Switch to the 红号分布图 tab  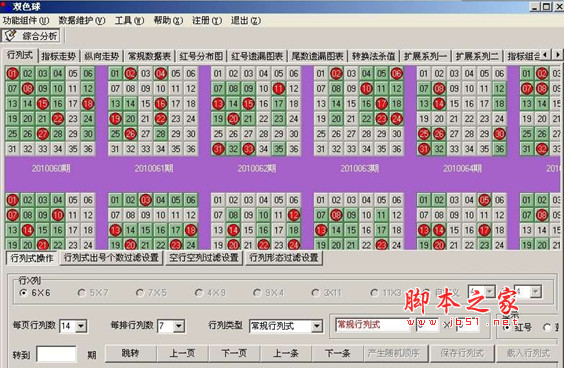coord(201,56)
